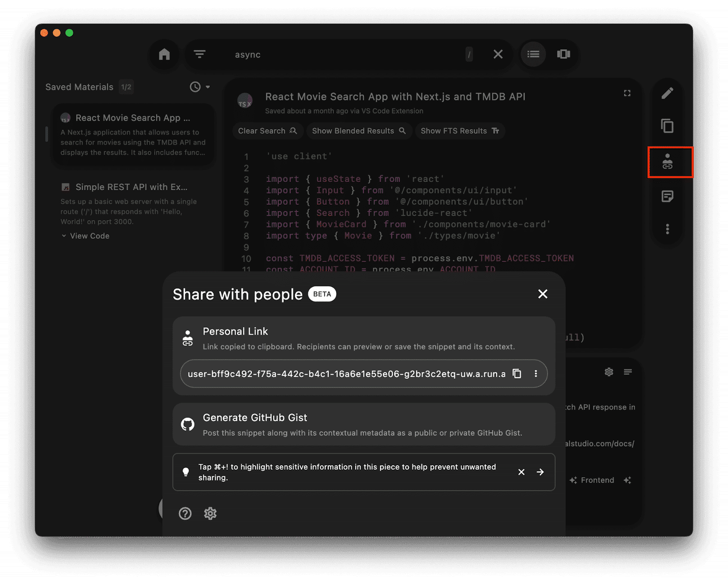Click the TSX file type avatar
728x583 pixels.
[x=245, y=100]
